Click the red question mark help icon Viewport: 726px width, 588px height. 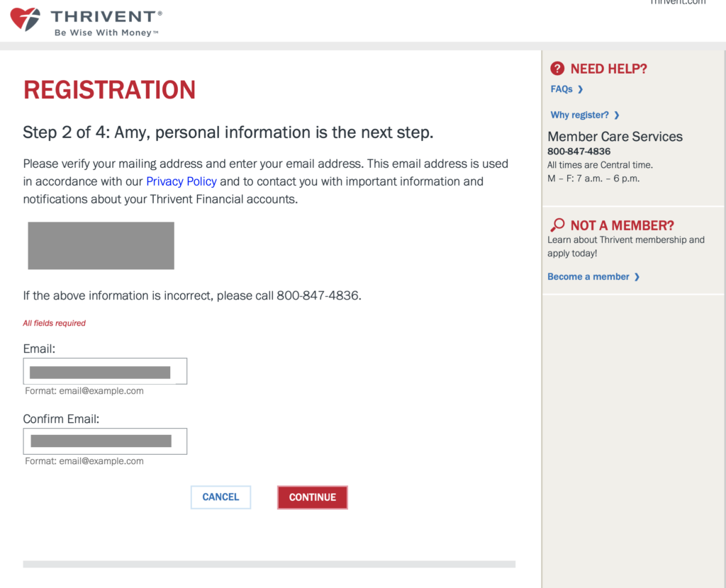click(x=558, y=68)
